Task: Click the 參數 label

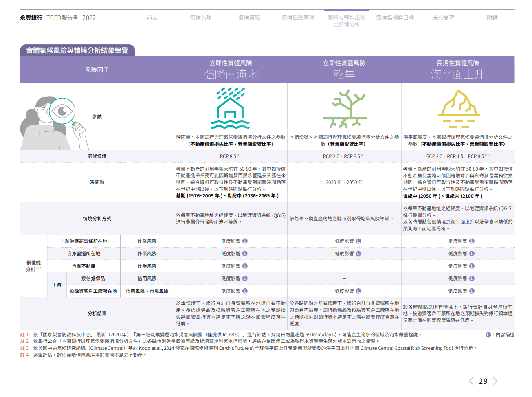Action: point(97,117)
